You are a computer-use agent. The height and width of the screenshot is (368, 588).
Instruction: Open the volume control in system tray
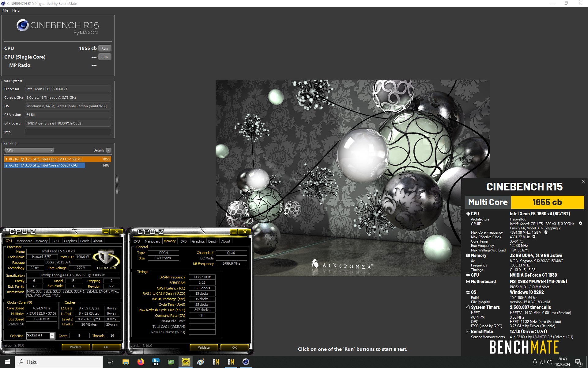pyautogui.click(x=549, y=362)
